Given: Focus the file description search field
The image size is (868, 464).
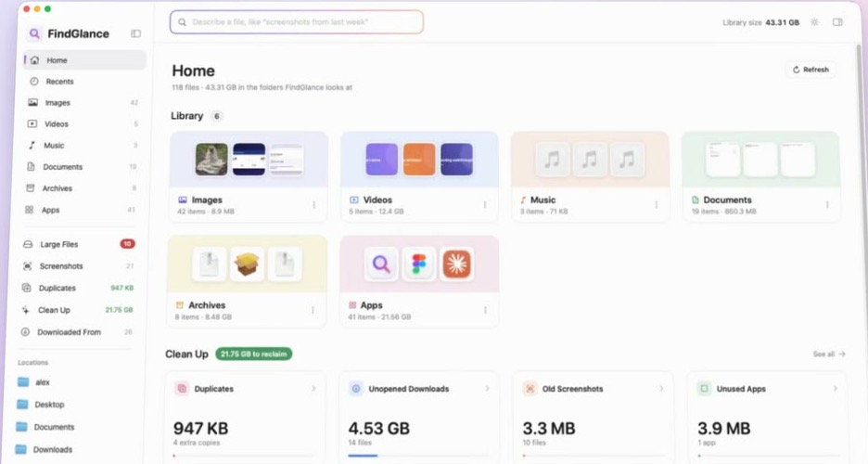Looking at the screenshot, I should (x=297, y=22).
